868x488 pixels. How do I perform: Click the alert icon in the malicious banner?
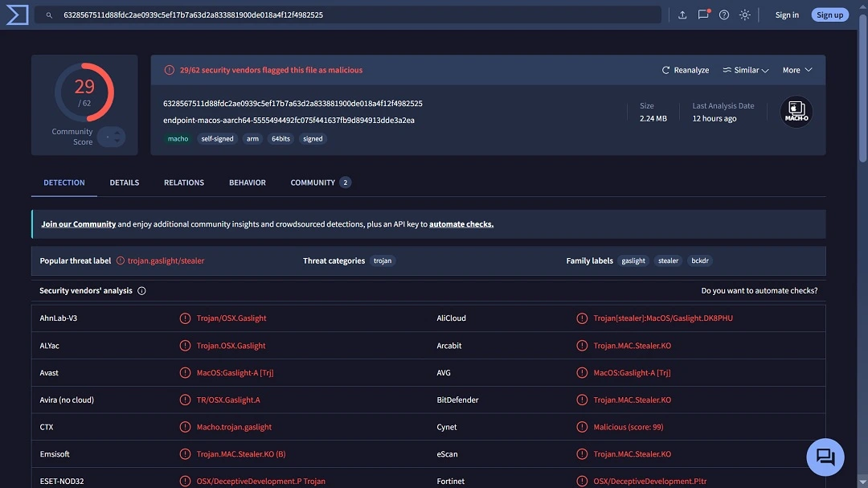pyautogui.click(x=169, y=71)
